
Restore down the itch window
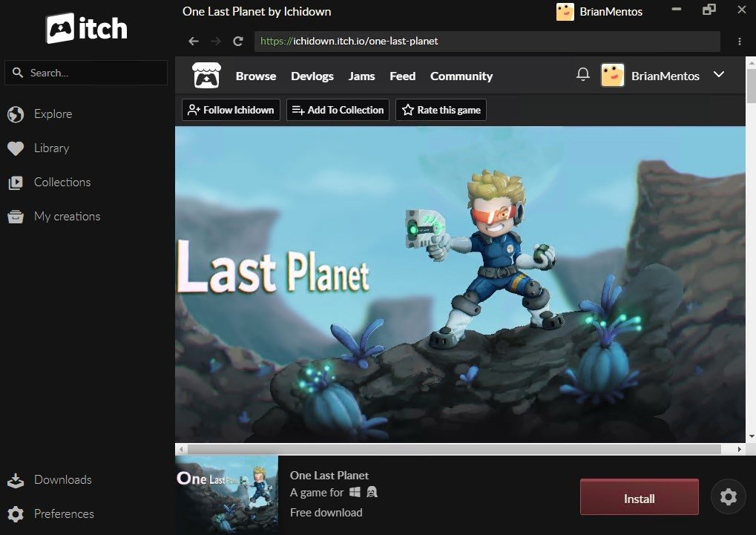pos(709,10)
